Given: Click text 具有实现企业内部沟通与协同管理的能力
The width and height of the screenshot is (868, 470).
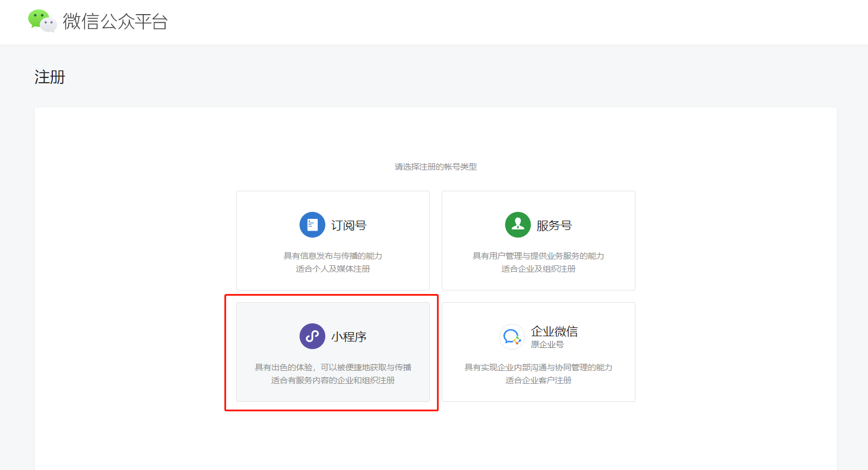Looking at the screenshot, I should 539,367.
